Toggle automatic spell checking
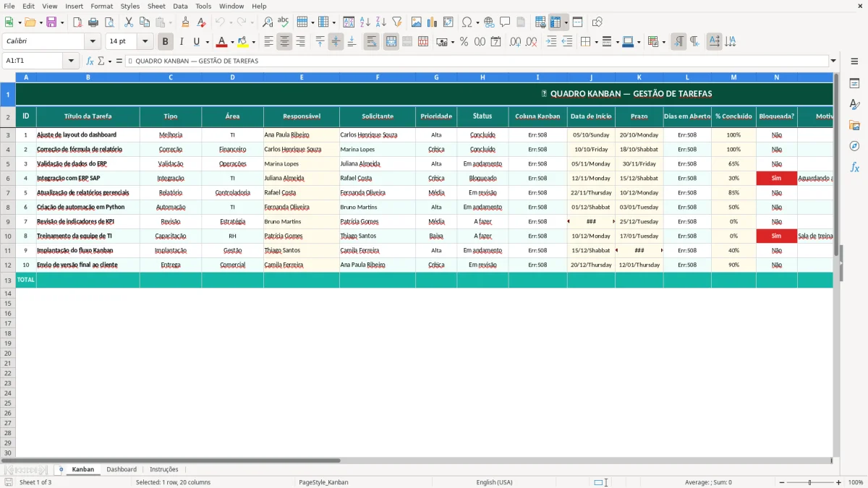 pyautogui.click(x=283, y=22)
